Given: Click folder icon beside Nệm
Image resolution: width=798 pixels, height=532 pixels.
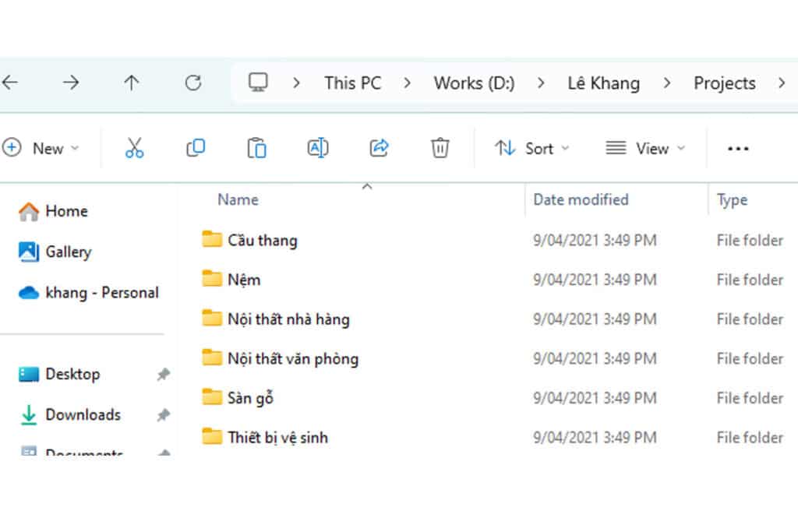Looking at the screenshot, I should click(x=212, y=279).
